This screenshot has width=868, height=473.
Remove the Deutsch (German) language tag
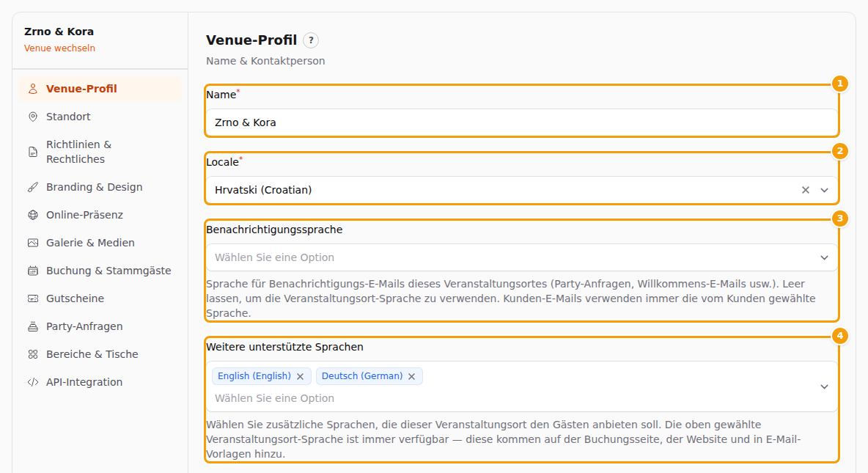point(411,377)
